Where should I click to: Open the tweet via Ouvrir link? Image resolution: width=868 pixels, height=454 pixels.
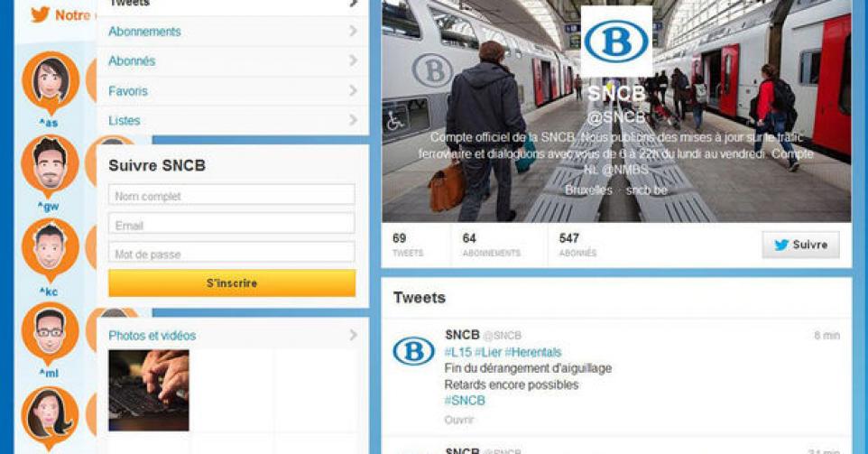[x=459, y=420]
